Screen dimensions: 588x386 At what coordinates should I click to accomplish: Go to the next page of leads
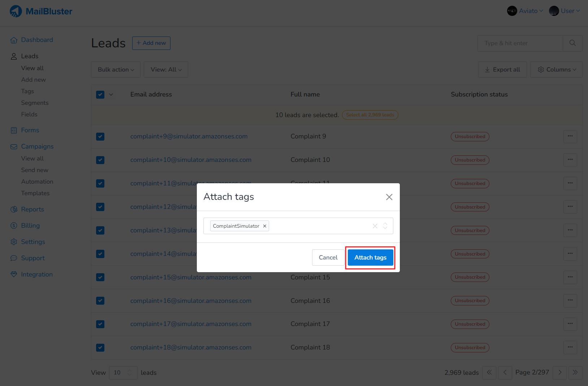(560, 372)
